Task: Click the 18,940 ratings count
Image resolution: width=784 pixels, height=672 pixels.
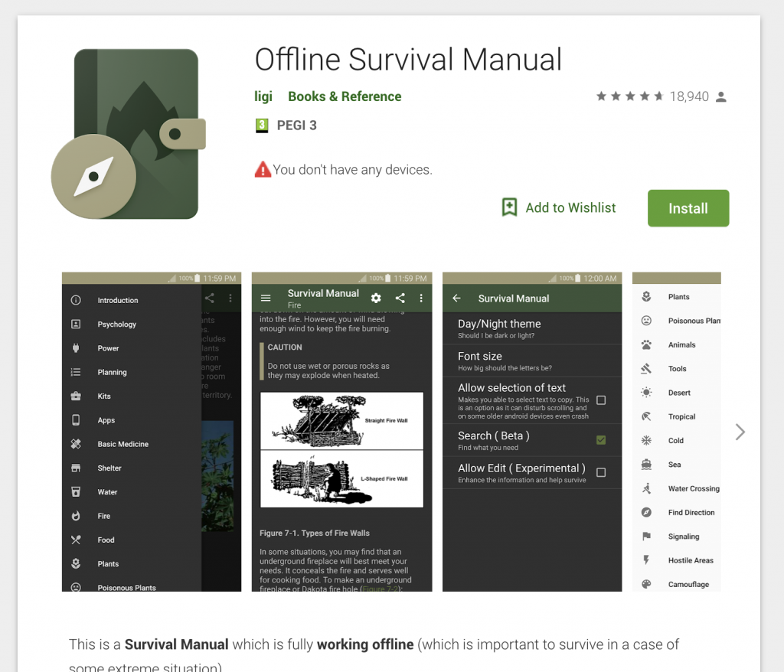Action: click(x=689, y=96)
